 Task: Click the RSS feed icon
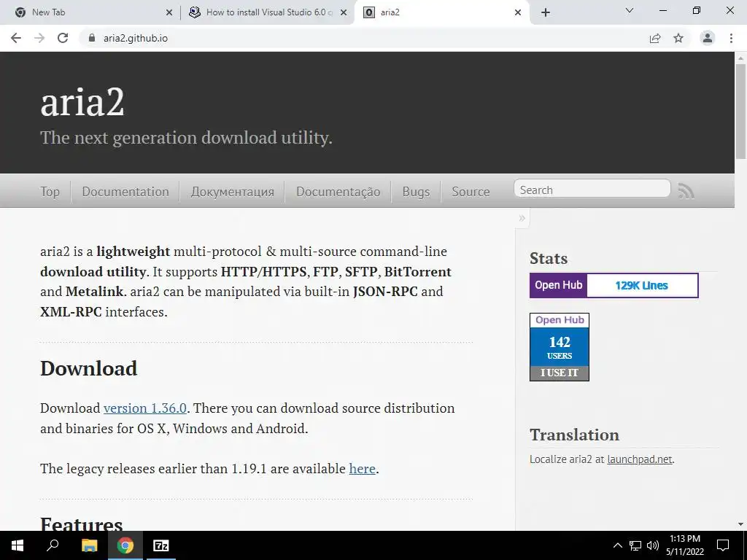click(686, 190)
